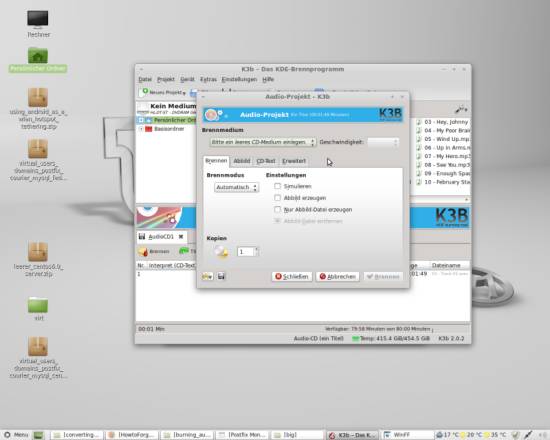This screenshot has height=440, width=550.
Task: Click the Brennen flame icon in project toolbar
Action: point(143,252)
